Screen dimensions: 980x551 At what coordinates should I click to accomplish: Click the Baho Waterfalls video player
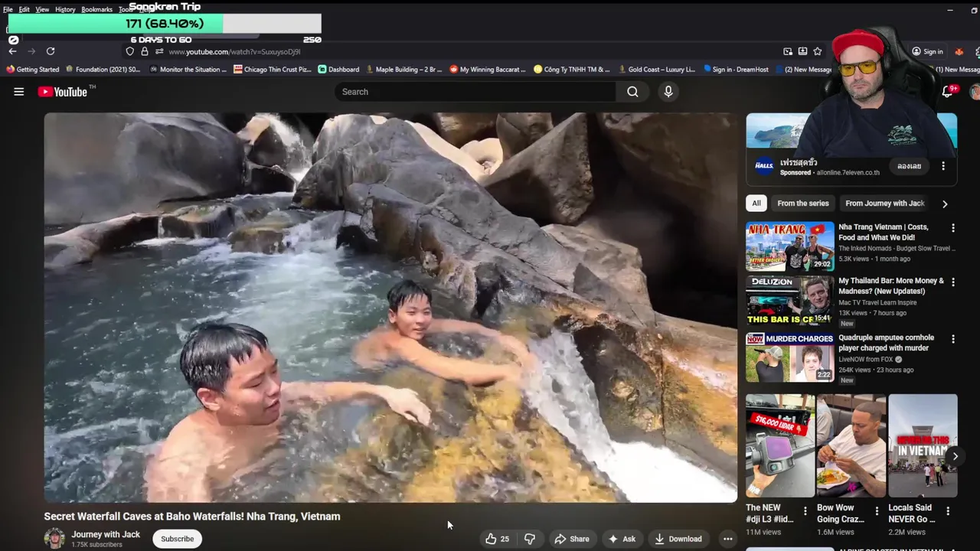click(x=390, y=308)
